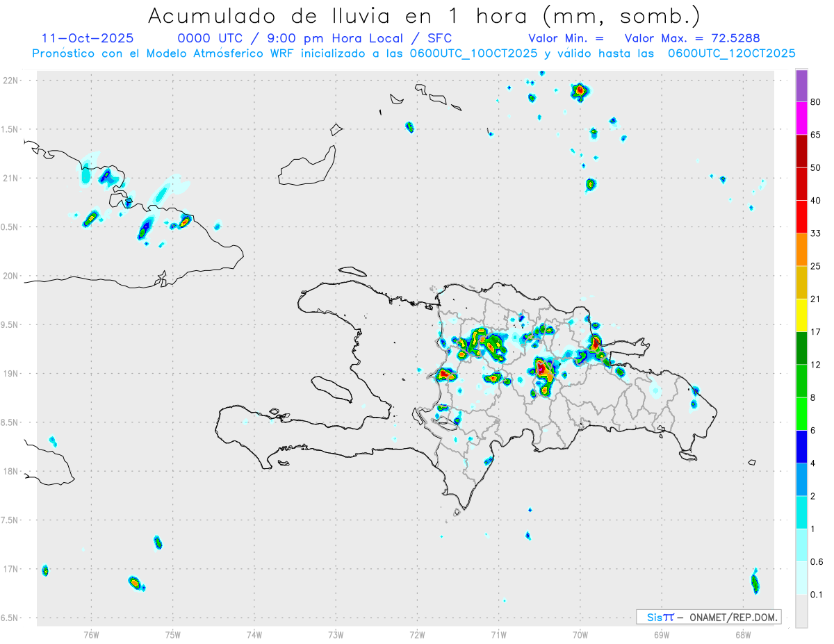Pick the light blue swatch between 2 and 4
This screenshot has width=834, height=644.
[x=802, y=479]
